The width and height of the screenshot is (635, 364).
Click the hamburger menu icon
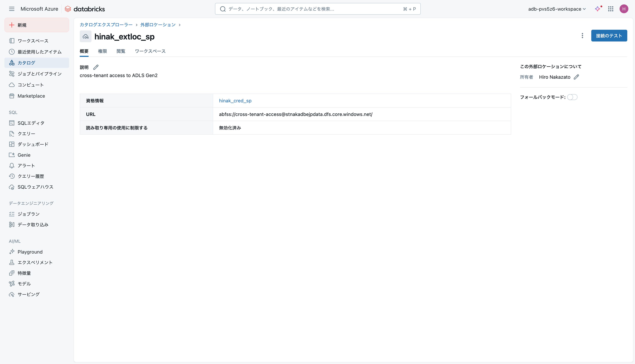tap(12, 9)
